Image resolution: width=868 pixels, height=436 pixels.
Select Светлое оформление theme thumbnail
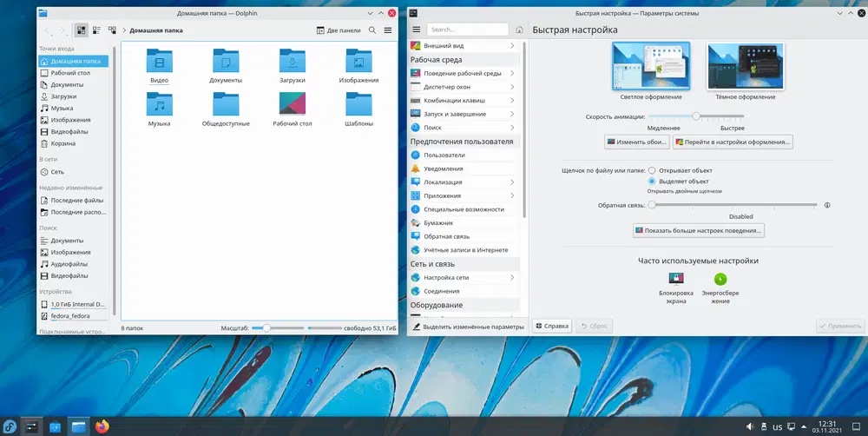(651, 66)
